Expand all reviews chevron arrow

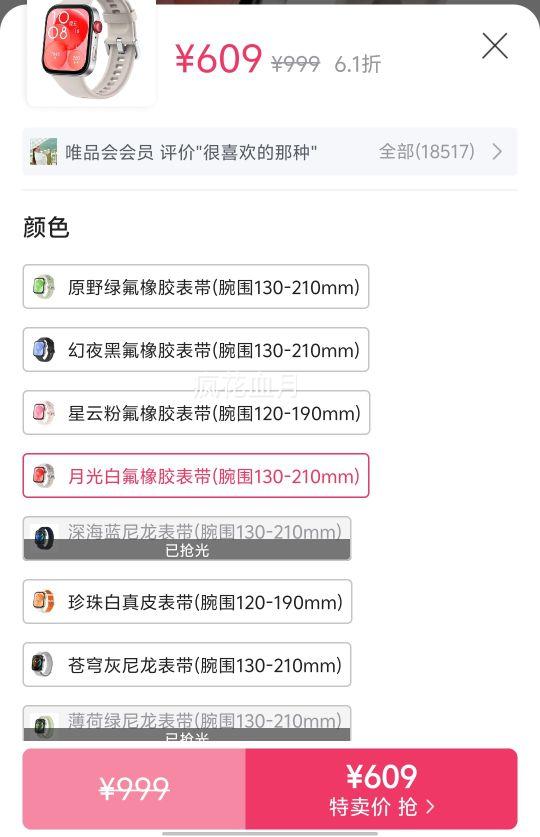coord(497,152)
